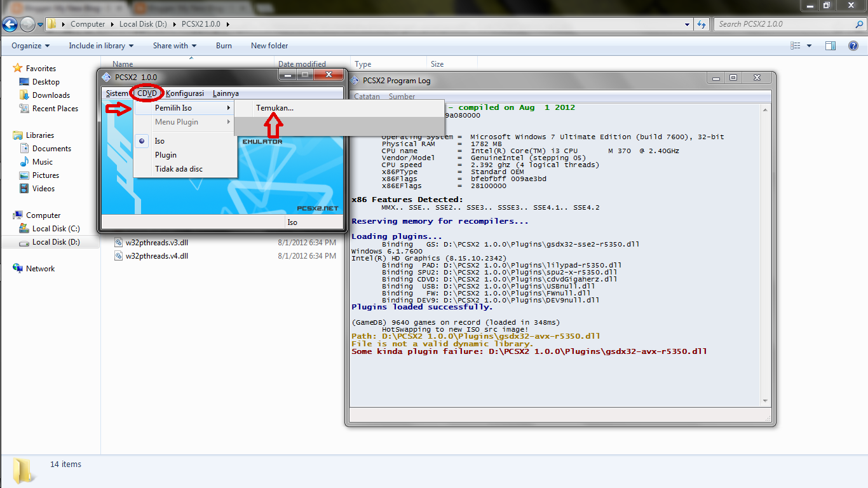
Task: Open Local Disk (C:) in sidebar
Action: (x=56, y=229)
